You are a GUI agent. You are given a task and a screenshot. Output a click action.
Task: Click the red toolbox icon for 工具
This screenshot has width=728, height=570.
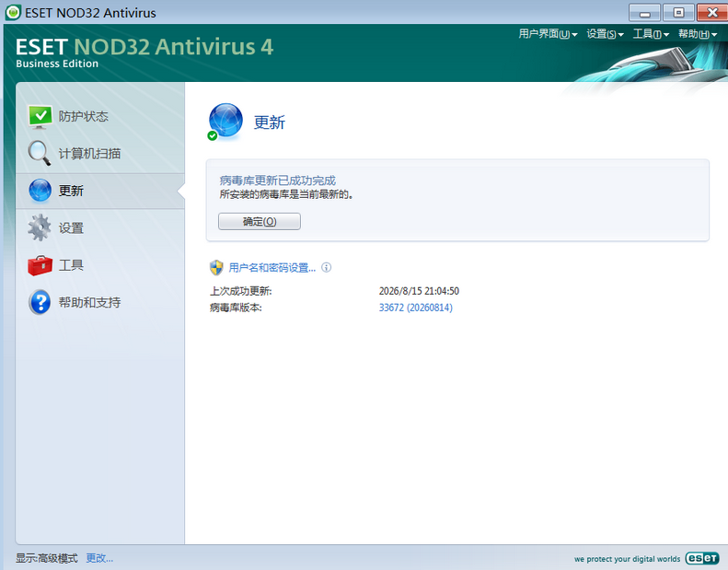[x=40, y=265]
